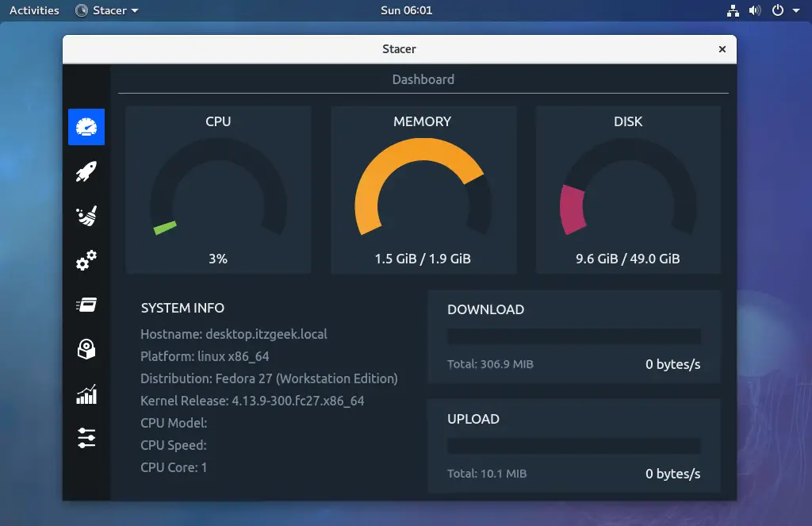Viewport: 812px width, 526px height.
Task: Click the clock showing Sun 06:01
Action: (407, 10)
